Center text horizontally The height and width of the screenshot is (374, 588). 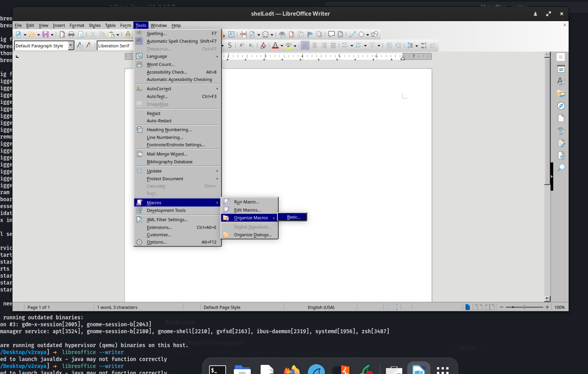[x=315, y=46]
